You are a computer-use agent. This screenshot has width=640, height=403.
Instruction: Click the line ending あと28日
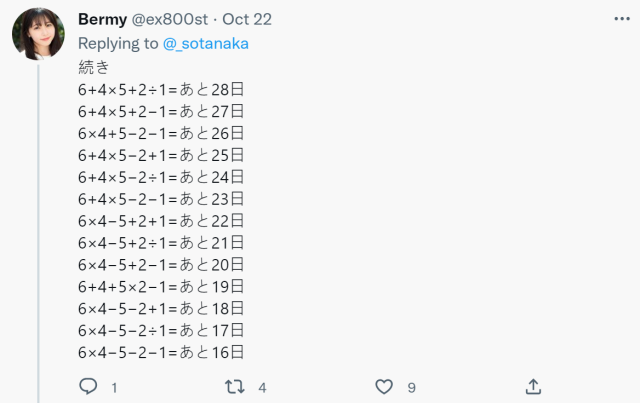pyautogui.click(x=161, y=89)
